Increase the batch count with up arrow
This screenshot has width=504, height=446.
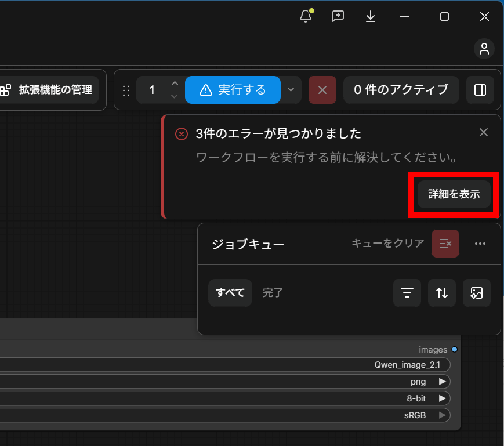point(175,84)
